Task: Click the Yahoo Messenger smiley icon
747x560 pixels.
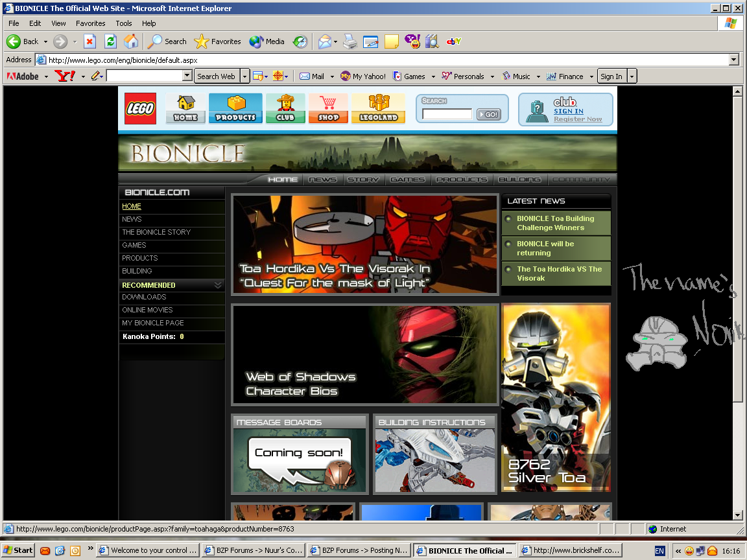Action: (412, 41)
